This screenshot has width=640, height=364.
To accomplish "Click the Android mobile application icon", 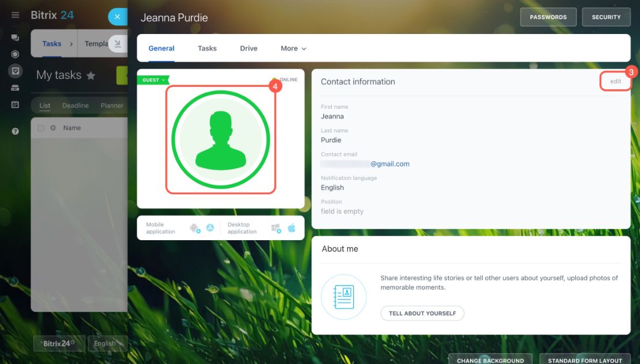I will (195, 228).
